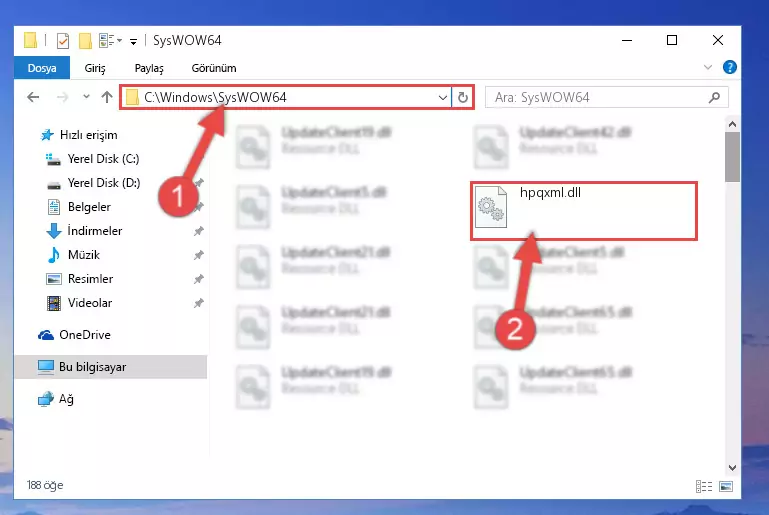Viewport: 769px width, 515px height.
Task: Go forward with the right arrow
Action: click(62, 97)
